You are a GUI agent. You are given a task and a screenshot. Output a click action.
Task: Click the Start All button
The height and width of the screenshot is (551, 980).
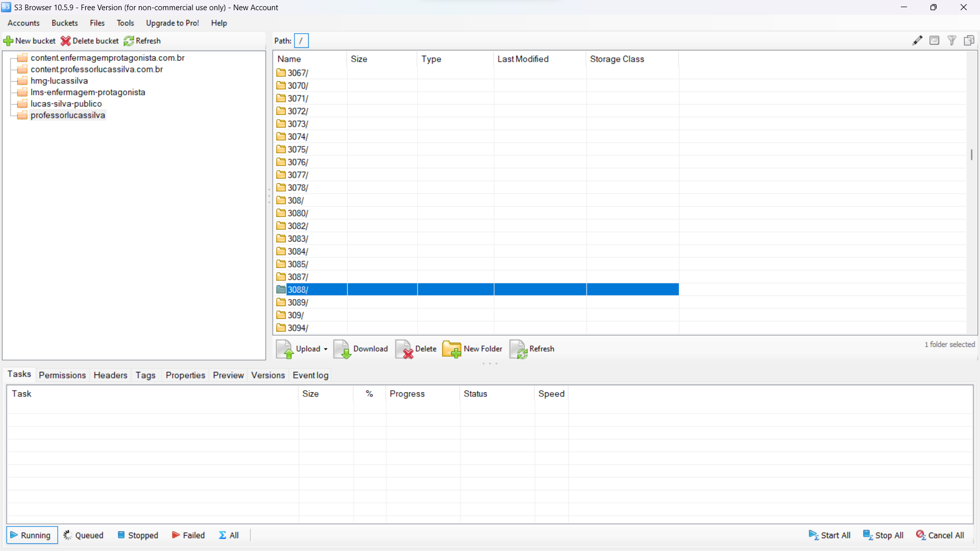coord(829,535)
